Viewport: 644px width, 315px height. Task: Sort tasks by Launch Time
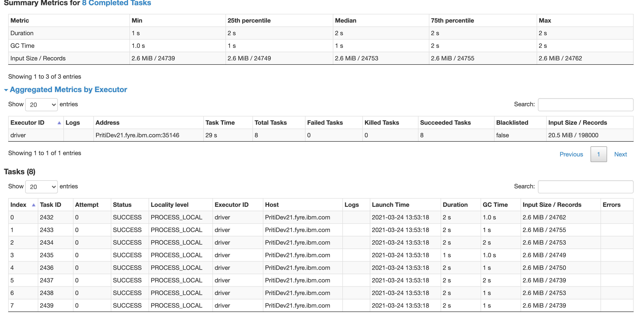[390, 204]
